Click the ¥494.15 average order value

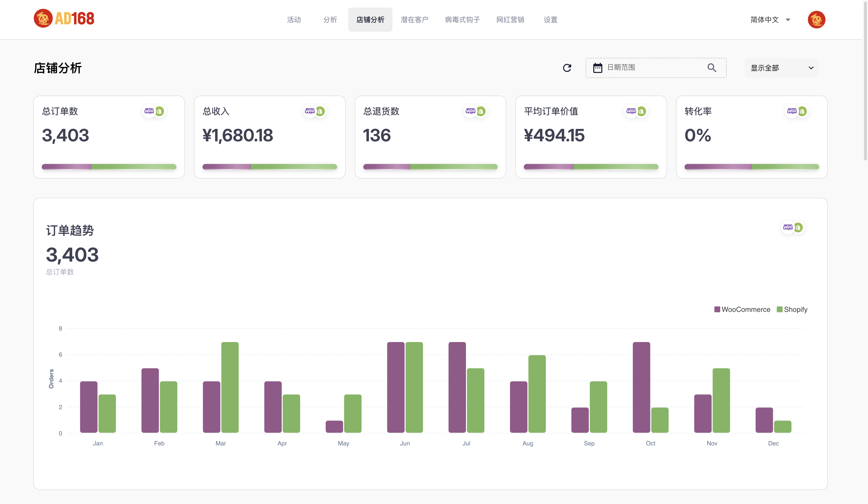pos(554,135)
